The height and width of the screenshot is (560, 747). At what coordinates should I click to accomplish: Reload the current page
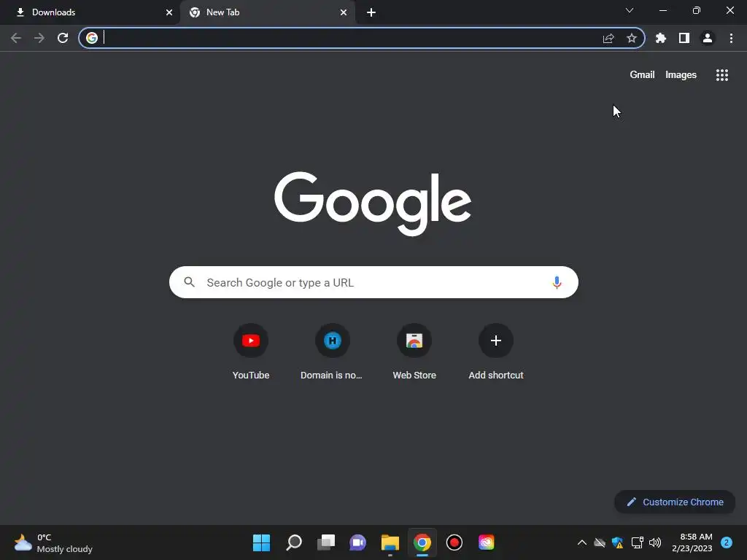click(63, 38)
